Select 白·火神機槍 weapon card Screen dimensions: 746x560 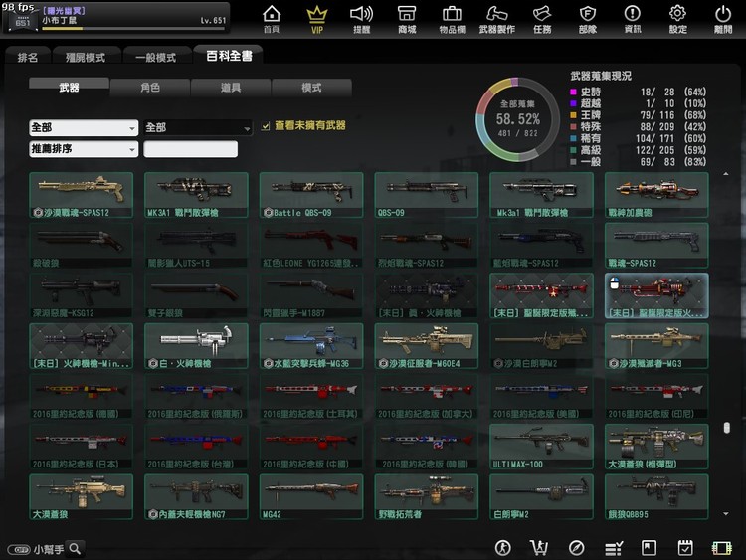[x=196, y=346]
